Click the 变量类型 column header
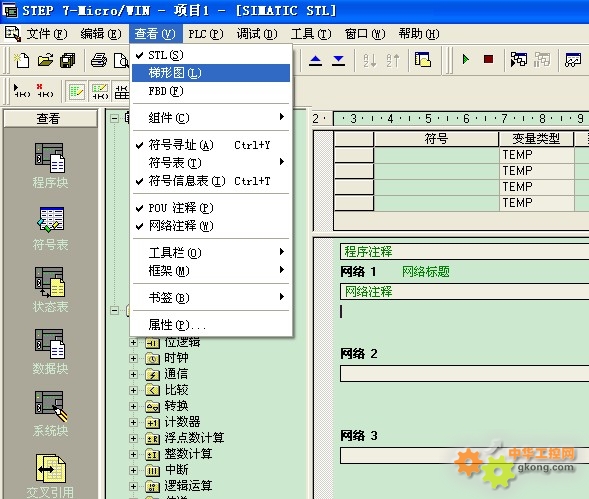The width and height of the screenshot is (589, 499). point(536,139)
